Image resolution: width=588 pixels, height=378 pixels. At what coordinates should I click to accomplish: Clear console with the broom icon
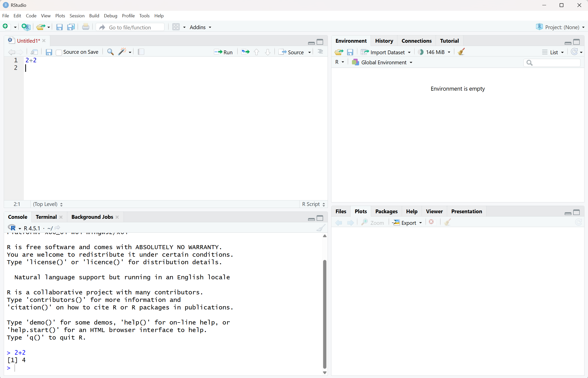tap(321, 228)
